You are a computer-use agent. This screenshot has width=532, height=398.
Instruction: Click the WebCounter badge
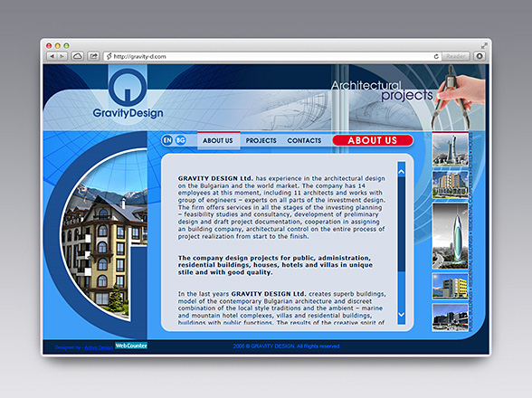131,346
